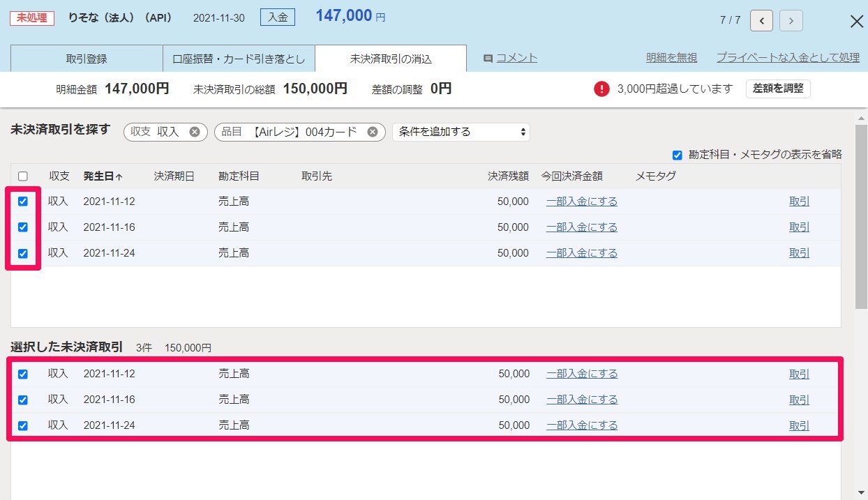This screenshot has height=500, width=868.
Task: Click プライベートな入金として処理 link
Action: click(788, 58)
